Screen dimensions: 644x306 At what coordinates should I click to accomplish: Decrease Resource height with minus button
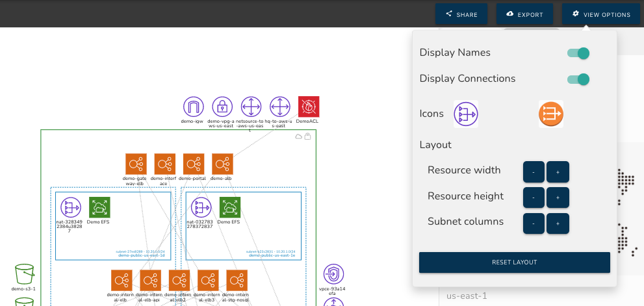tap(534, 198)
